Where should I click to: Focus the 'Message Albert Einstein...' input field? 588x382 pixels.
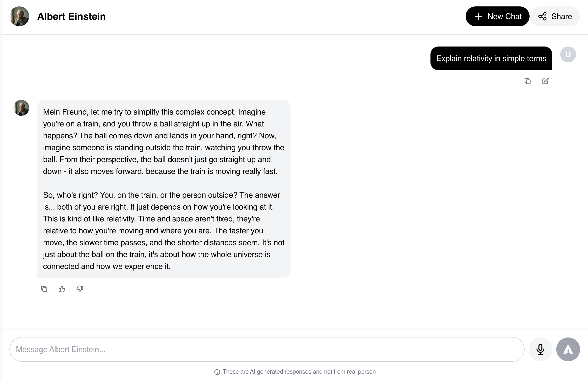(x=267, y=349)
